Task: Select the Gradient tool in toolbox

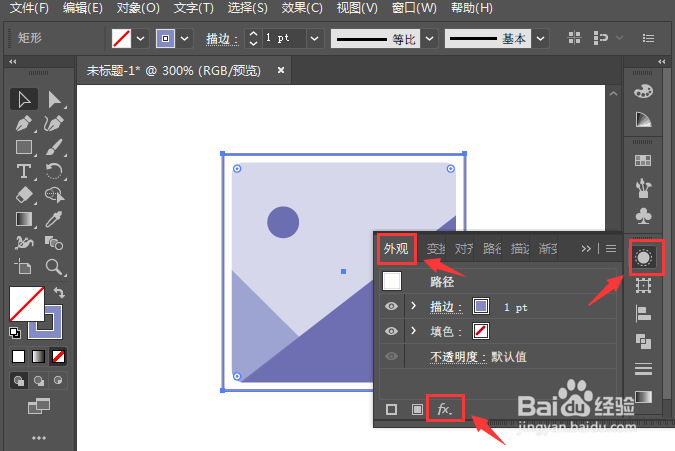Action: click(x=24, y=219)
